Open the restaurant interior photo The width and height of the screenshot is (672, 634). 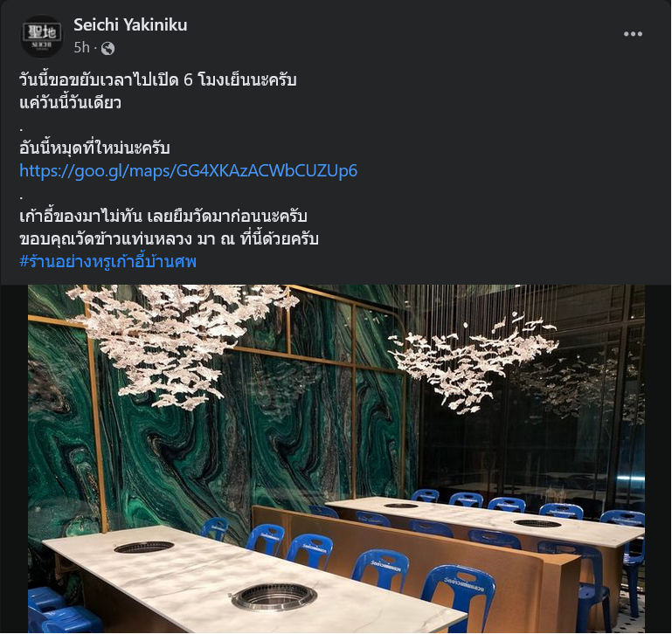(x=336, y=458)
